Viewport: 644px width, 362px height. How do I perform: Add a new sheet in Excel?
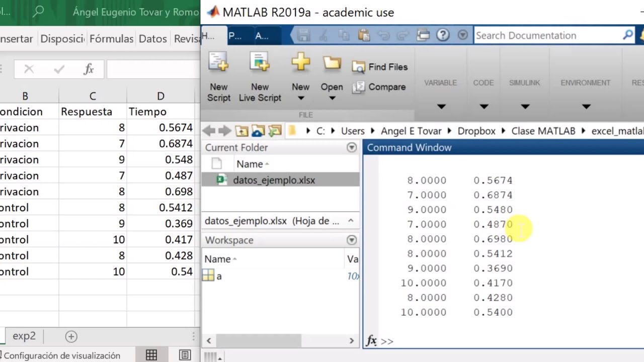tap(71, 336)
